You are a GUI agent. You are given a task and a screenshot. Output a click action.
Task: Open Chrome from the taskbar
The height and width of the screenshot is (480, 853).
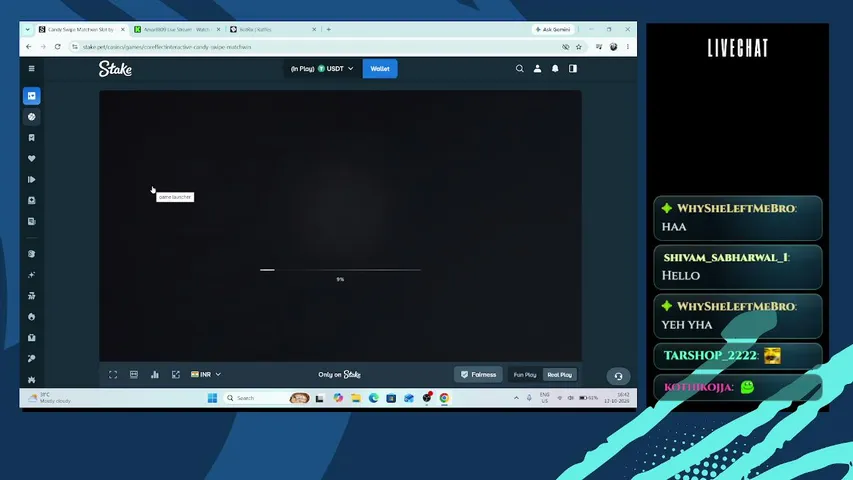(x=444, y=398)
